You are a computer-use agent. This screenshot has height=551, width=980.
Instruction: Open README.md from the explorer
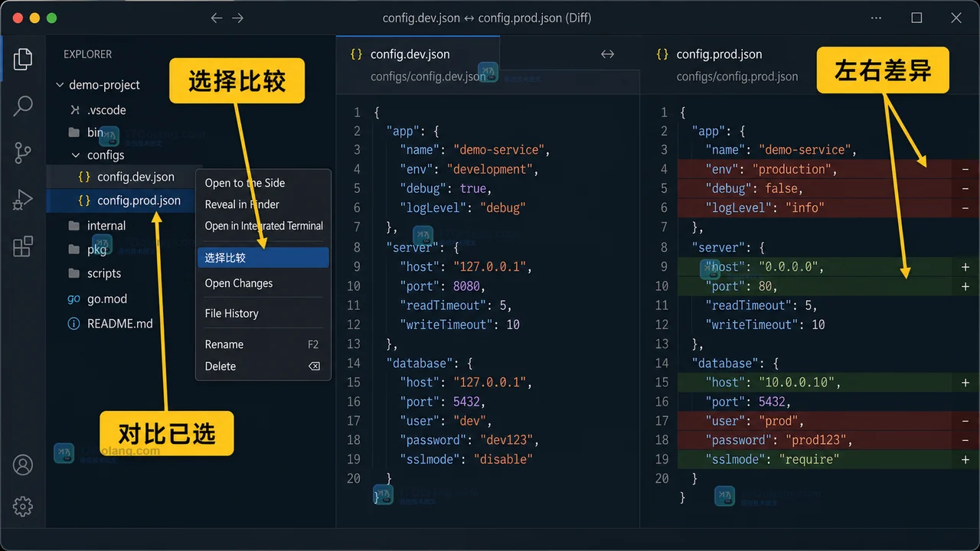(x=120, y=324)
